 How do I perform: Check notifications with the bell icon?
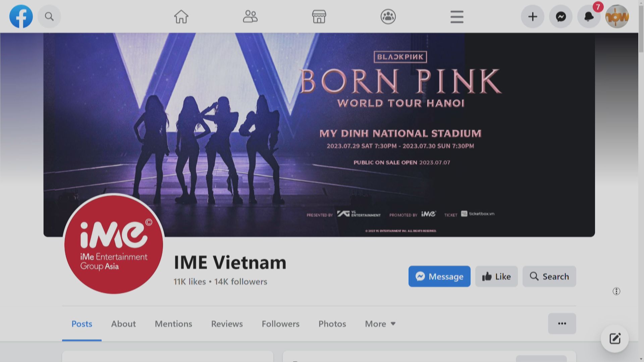pyautogui.click(x=589, y=16)
